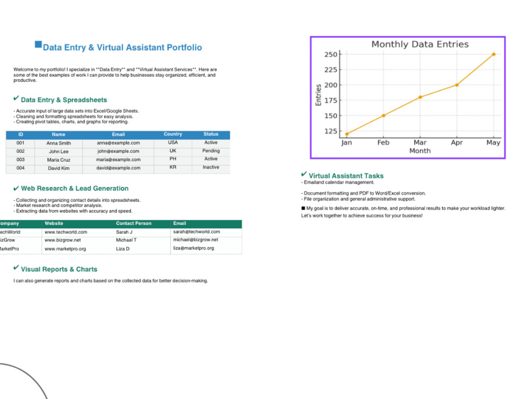
Task: Select cell David Kim
Action: coord(59,168)
